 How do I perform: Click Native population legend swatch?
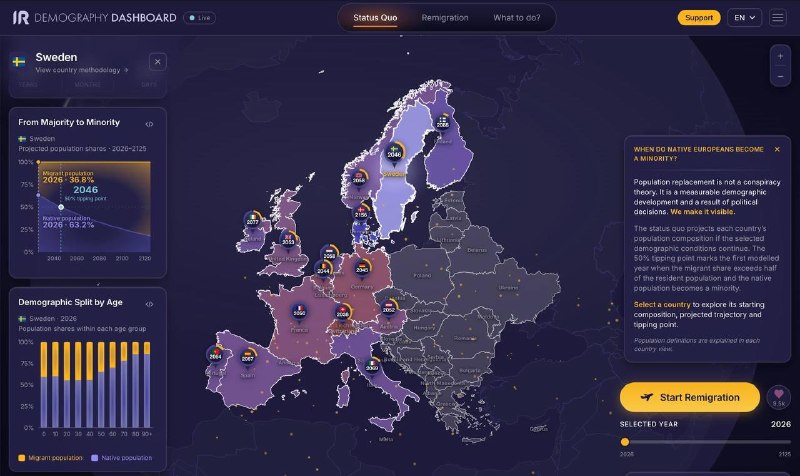click(94, 458)
